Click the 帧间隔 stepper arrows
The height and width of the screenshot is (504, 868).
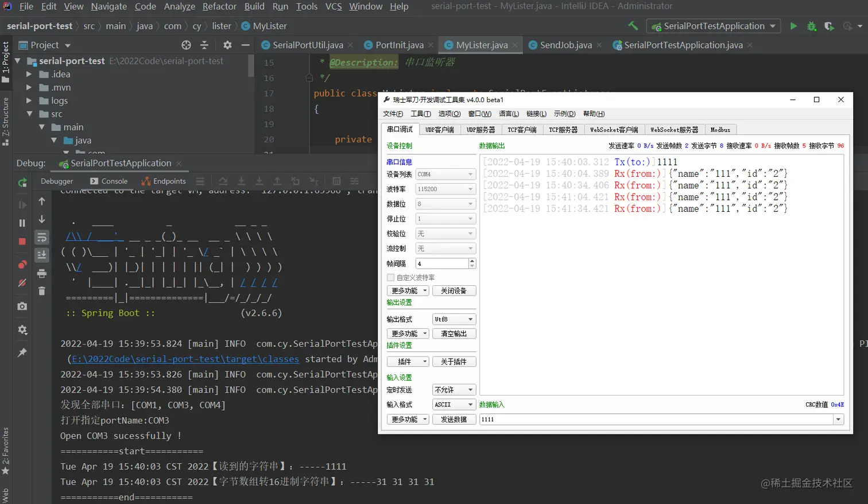pos(472,263)
